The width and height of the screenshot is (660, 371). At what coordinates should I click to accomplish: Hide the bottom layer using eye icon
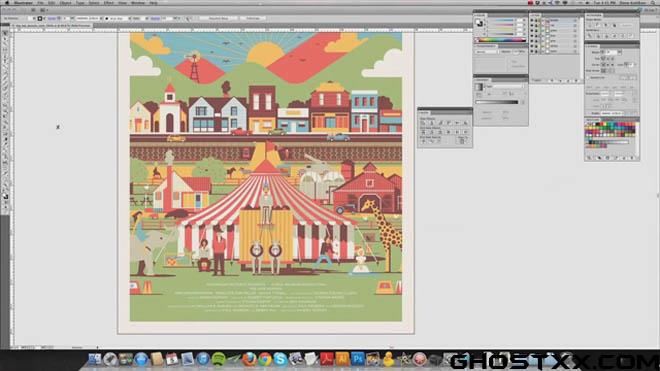pyautogui.click(x=532, y=51)
